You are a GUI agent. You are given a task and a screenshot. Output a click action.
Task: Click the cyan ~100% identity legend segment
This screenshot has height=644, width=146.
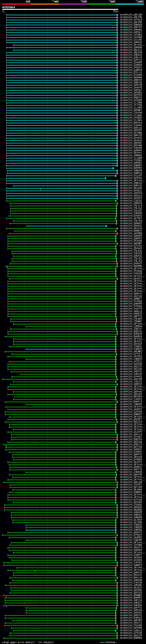point(130,4)
